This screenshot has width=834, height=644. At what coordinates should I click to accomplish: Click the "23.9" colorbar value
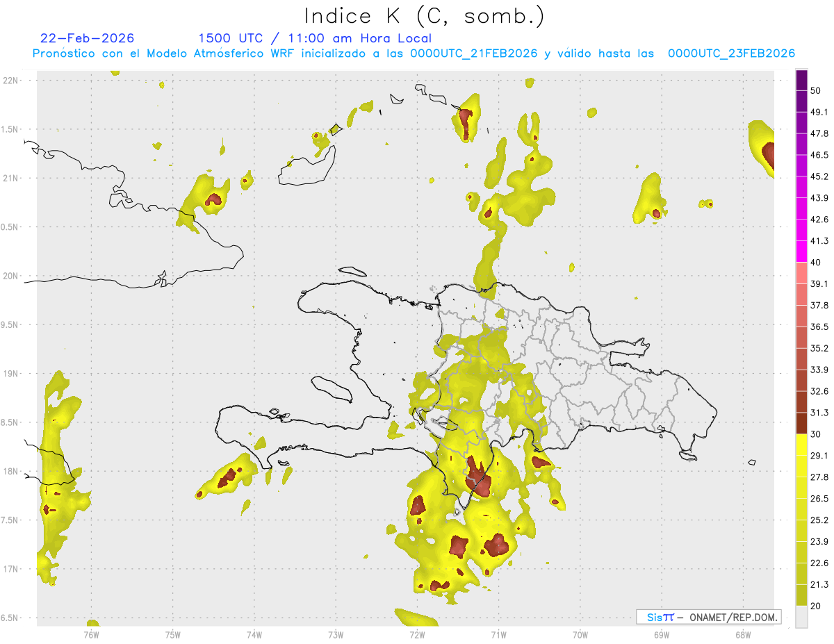tap(819, 542)
